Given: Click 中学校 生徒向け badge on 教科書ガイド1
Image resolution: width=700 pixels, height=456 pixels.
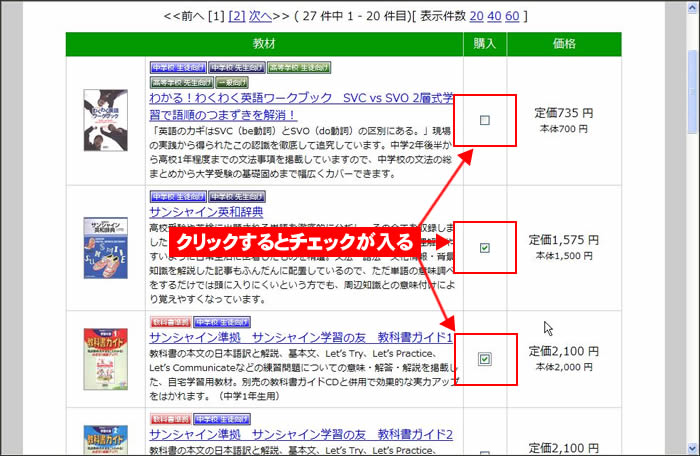Looking at the screenshot, I should 222,322.
